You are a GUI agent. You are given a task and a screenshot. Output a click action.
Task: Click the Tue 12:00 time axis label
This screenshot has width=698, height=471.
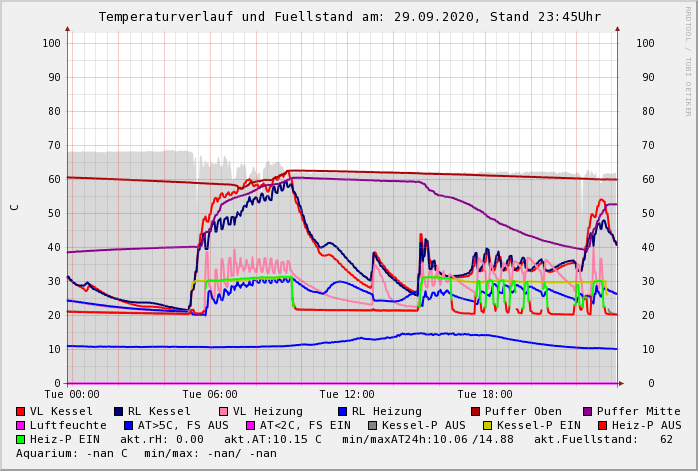(347, 395)
